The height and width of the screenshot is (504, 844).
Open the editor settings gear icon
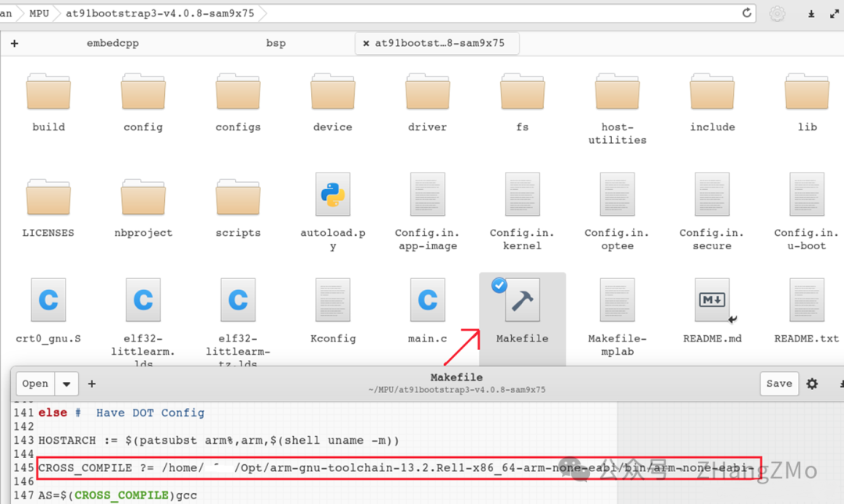pyautogui.click(x=812, y=384)
